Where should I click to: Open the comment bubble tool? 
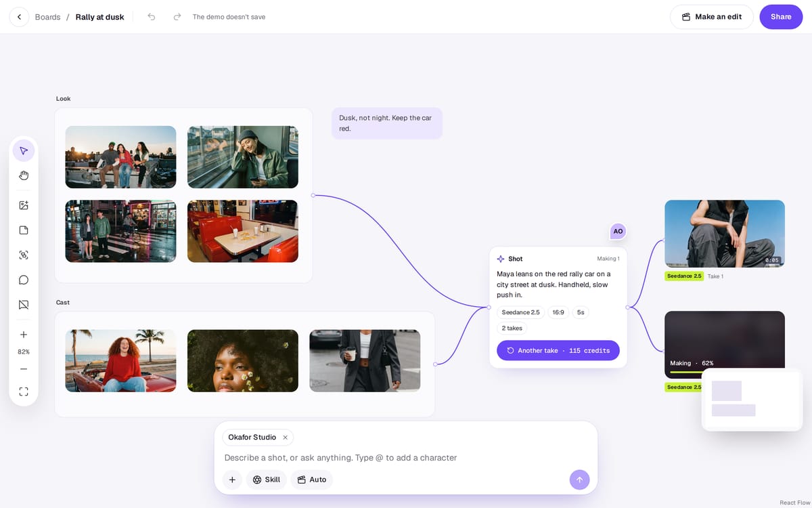click(24, 280)
